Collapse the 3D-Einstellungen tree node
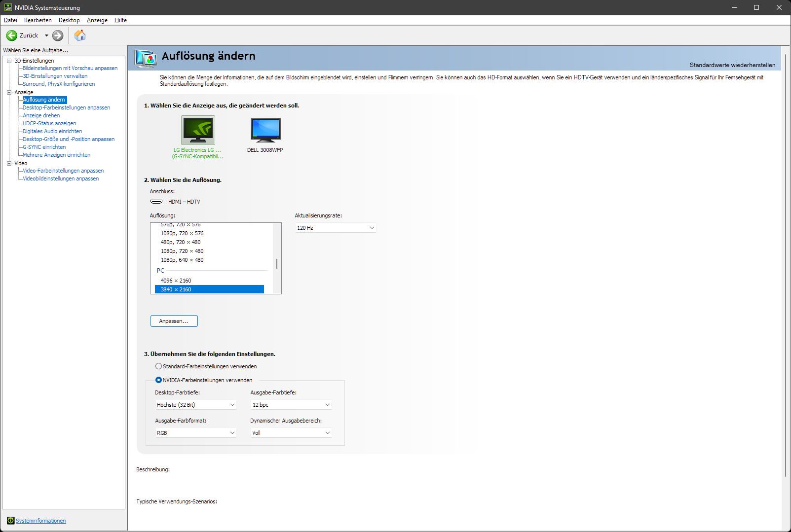The height and width of the screenshot is (532, 791). [x=9, y=61]
